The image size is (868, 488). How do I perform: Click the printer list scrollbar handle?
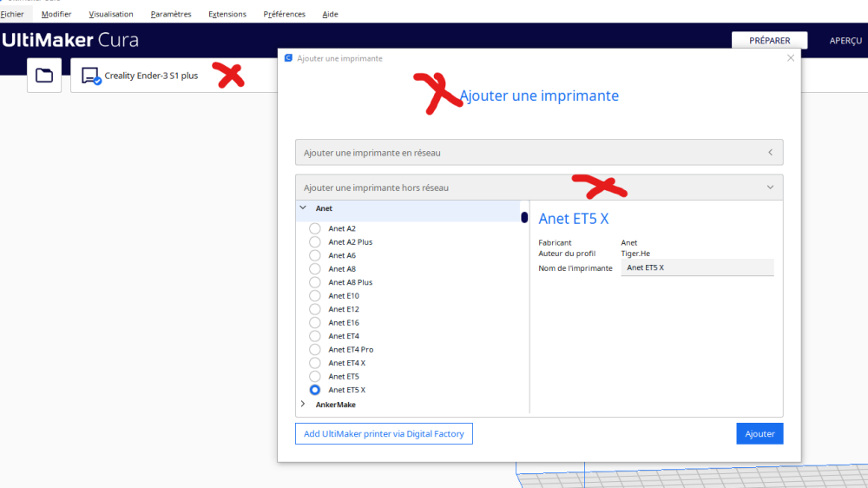coord(524,217)
